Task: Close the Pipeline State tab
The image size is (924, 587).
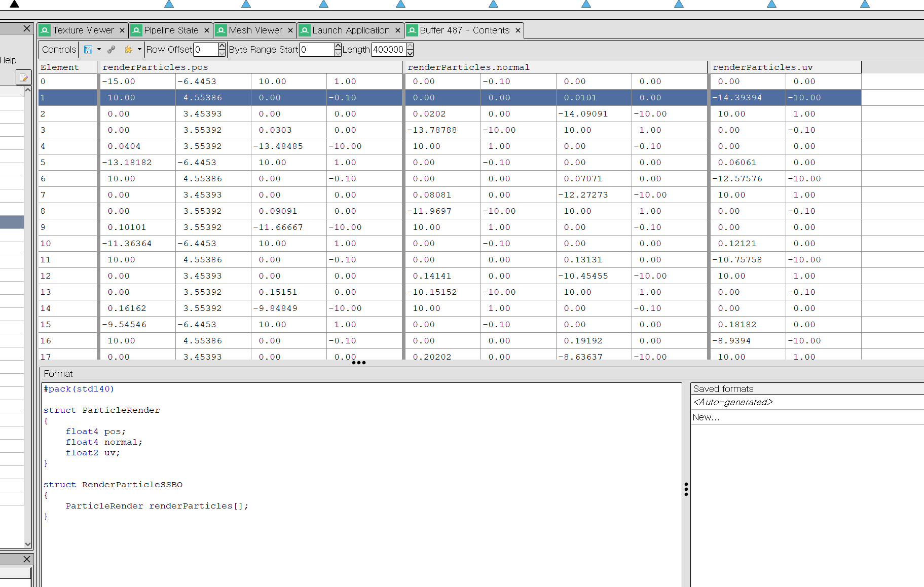Action: pos(207,30)
